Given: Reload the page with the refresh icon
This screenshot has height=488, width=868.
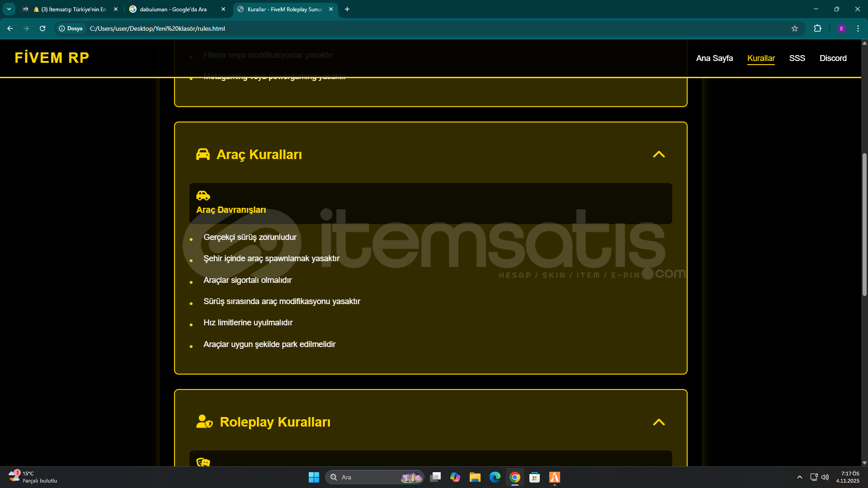Looking at the screenshot, I should pyautogui.click(x=42, y=28).
